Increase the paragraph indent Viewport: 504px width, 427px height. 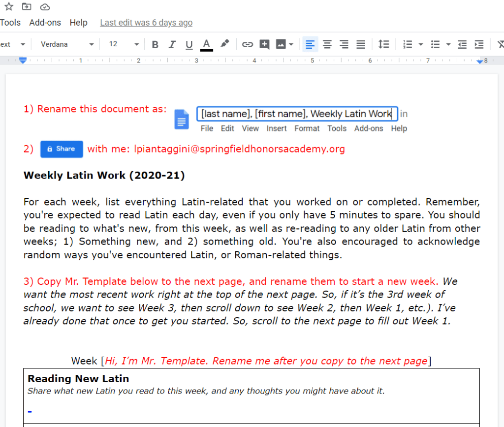[x=479, y=44]
